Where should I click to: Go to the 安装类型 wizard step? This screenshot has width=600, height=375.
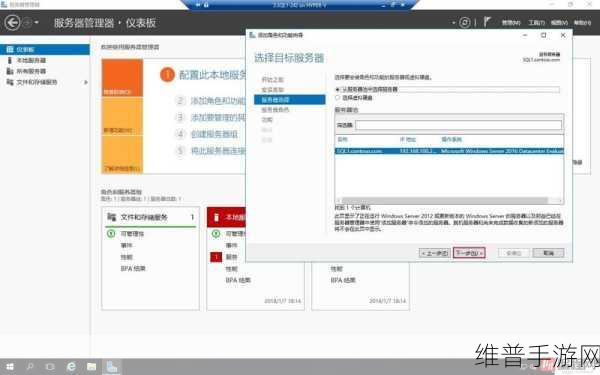[272, 90]
